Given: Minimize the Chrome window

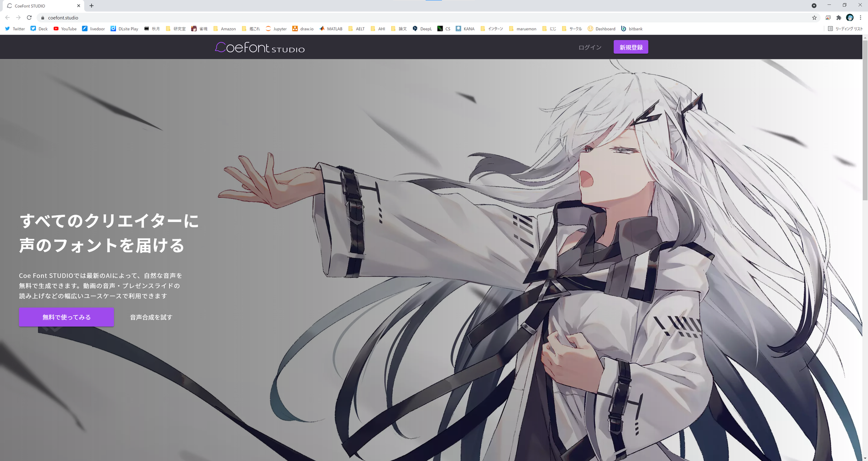Looking at the screenshot, I should [x=829, y=5].
